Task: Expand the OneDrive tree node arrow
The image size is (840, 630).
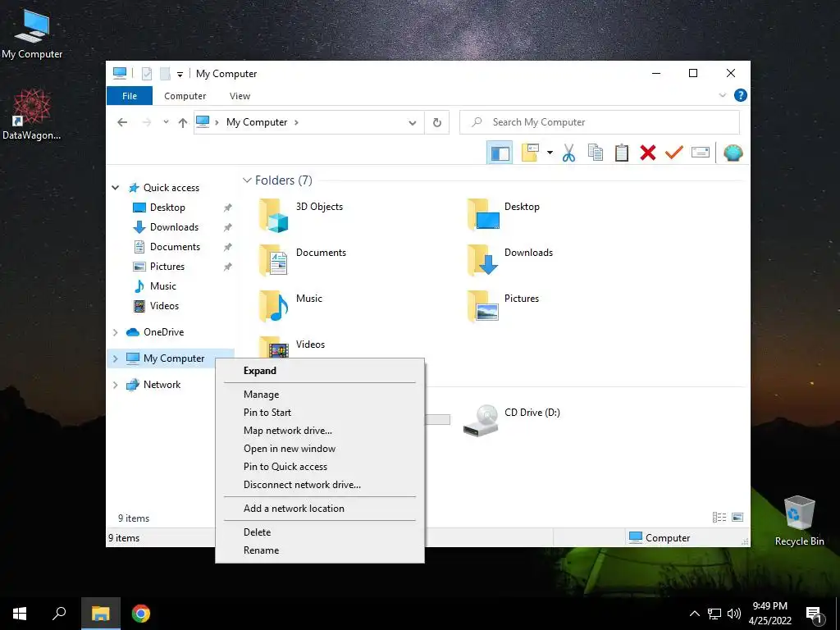Action: (115, 332)
